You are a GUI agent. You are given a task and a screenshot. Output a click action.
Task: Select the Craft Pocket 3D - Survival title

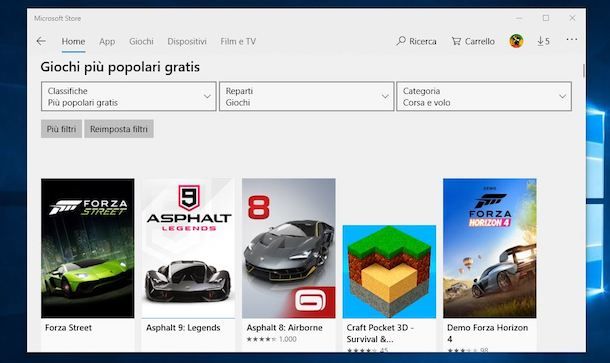click(x=380, y=333)
